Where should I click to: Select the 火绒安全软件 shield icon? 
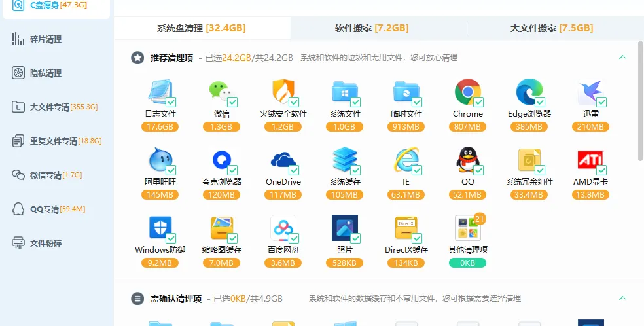283,92
